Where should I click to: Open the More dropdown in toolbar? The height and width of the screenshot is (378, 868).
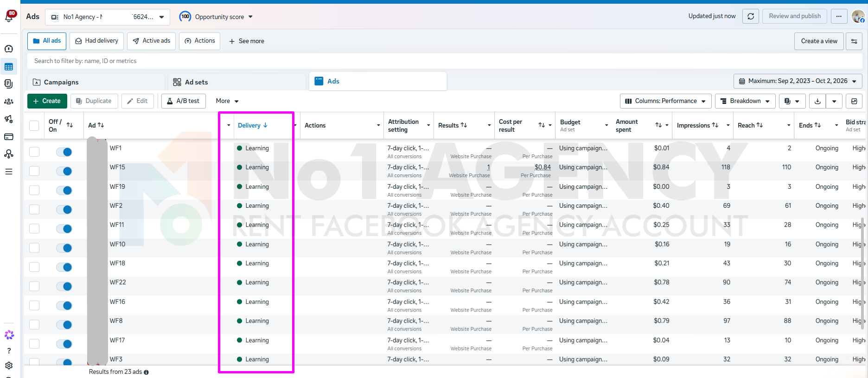point(227,101)
